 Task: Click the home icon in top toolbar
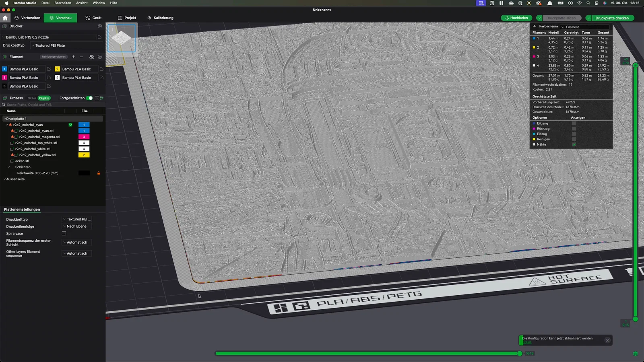coord(5,18)
